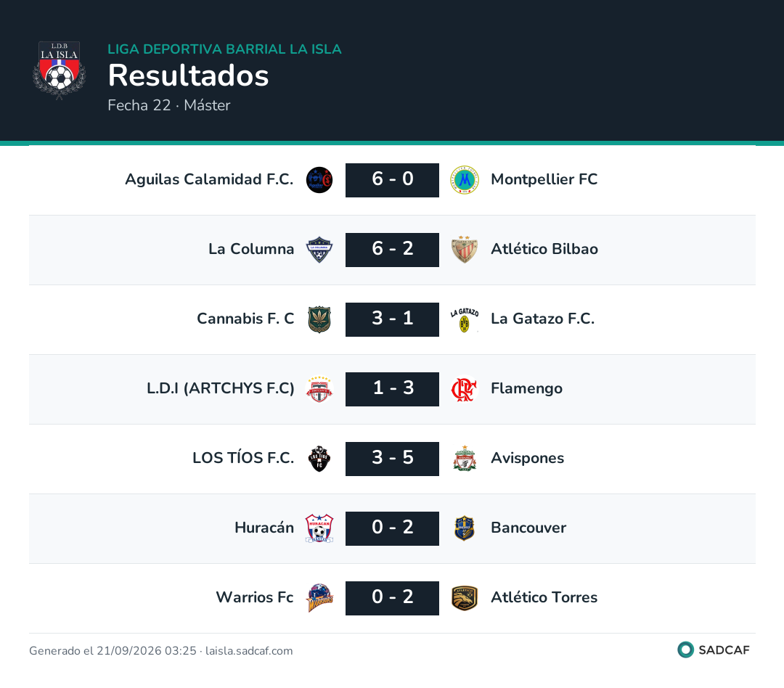Click the Liga Deportiva Barrial La Isla heading
The image size is (784, 688).
point(224,49)
